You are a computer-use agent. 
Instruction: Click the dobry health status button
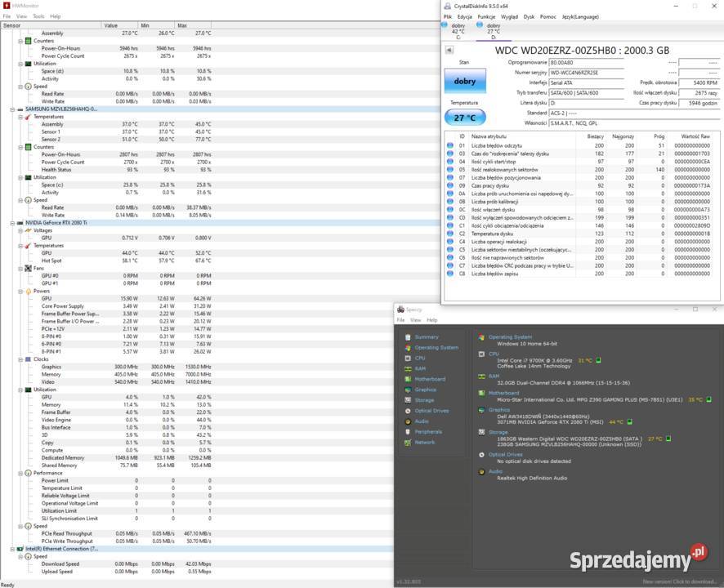click(x=465, y=81)
